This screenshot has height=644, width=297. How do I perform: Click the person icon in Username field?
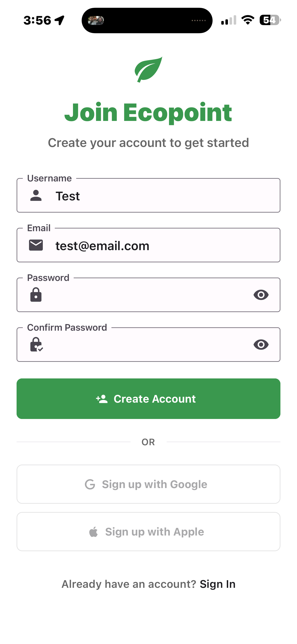point(36,196)
